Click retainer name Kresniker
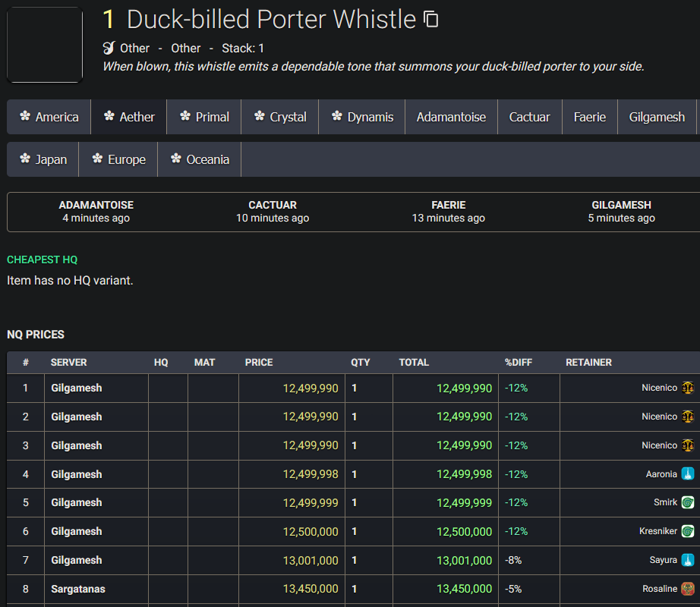700x607 pixels. 658,531
